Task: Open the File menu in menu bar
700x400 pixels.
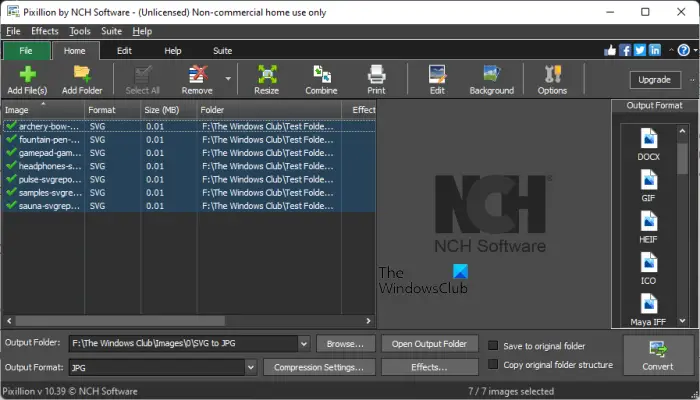Action: coord(13,31)
